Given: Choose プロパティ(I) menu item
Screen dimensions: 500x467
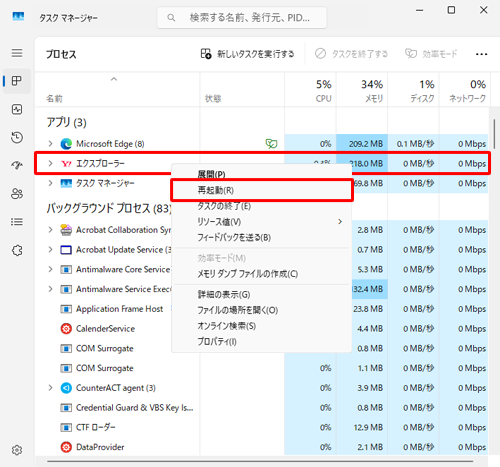Looking at the screenshot, I should click(x=262, y=342).
